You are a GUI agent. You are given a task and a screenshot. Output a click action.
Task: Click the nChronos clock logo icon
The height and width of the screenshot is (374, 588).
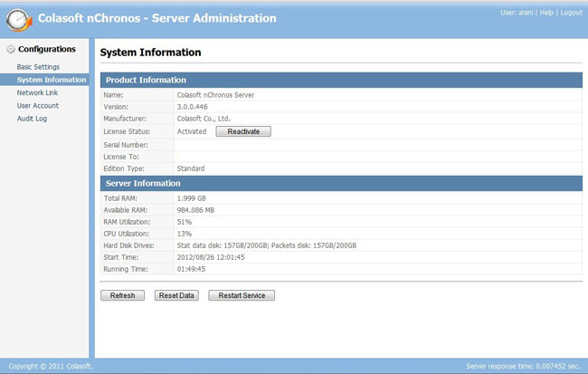click(x=19, y=20)
